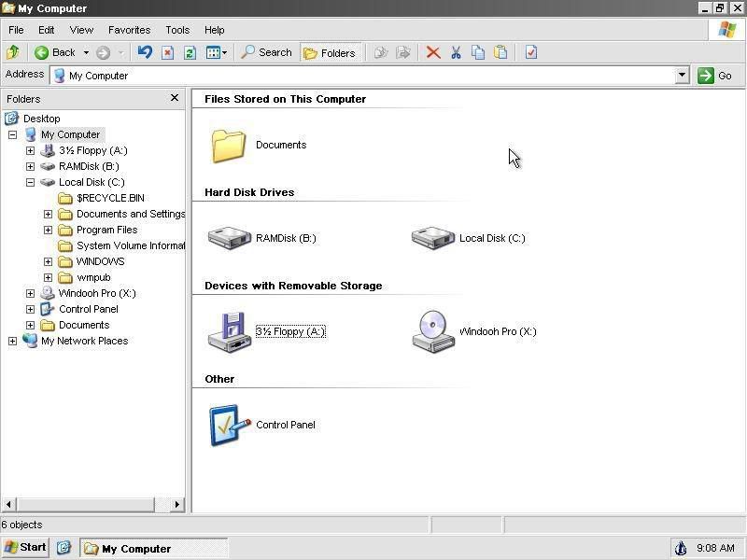Click the Start button
Viewport: 747px width, 560px height.
coord(25,548)
